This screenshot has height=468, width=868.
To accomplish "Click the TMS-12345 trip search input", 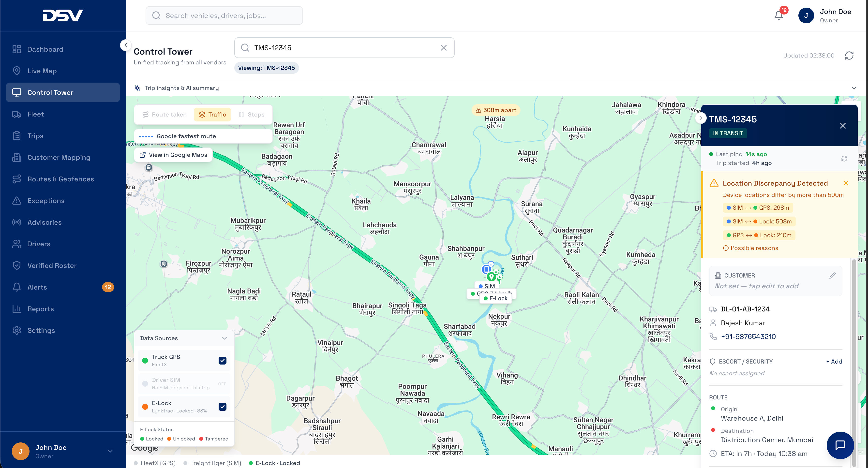I will (x=344, y=48).
